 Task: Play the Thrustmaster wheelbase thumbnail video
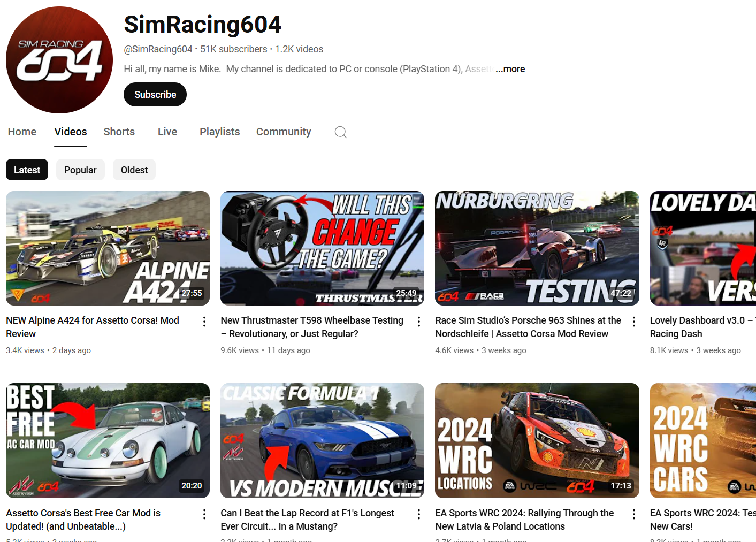click(322, 248)
